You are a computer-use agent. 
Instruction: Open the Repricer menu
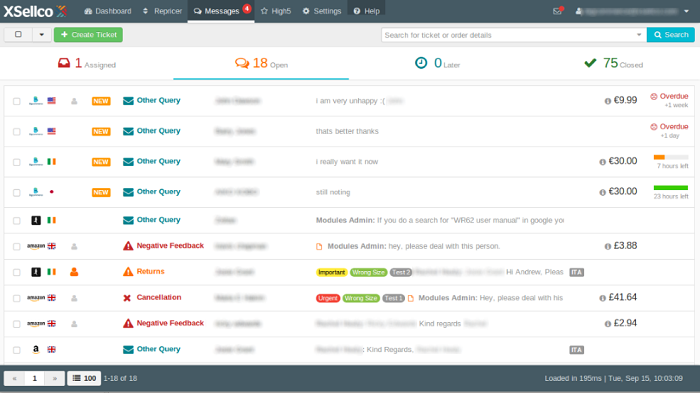[x=162, y=11]
